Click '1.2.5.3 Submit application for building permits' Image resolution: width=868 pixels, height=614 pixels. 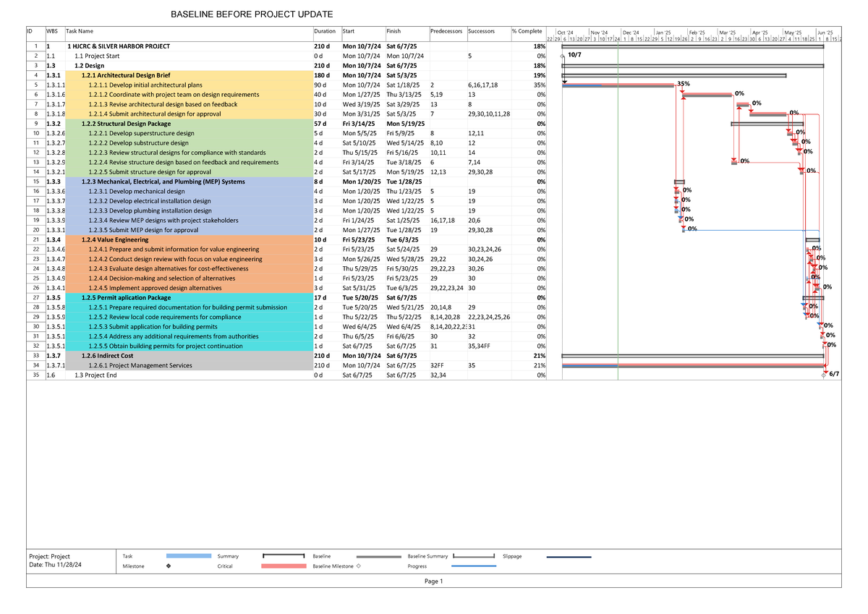[153, 327]
